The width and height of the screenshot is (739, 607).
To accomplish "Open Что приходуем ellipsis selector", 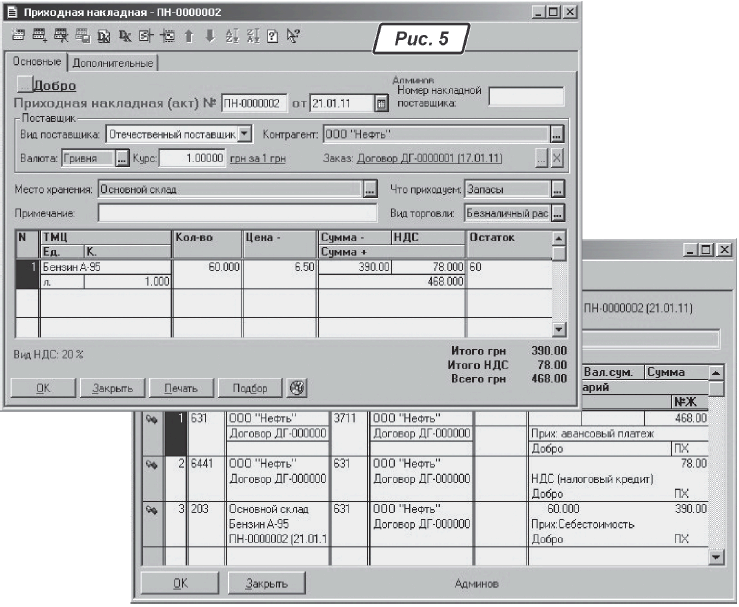I will pos(558,188).
